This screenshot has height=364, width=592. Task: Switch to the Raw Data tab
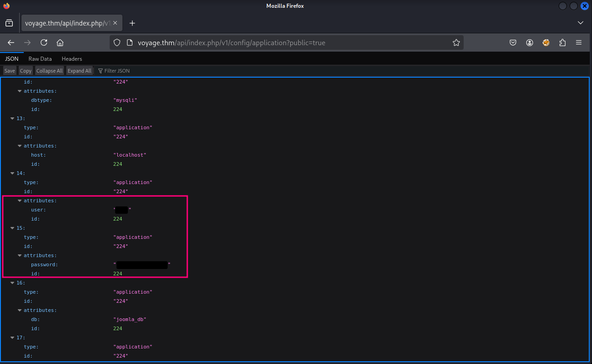pos(40,59)
